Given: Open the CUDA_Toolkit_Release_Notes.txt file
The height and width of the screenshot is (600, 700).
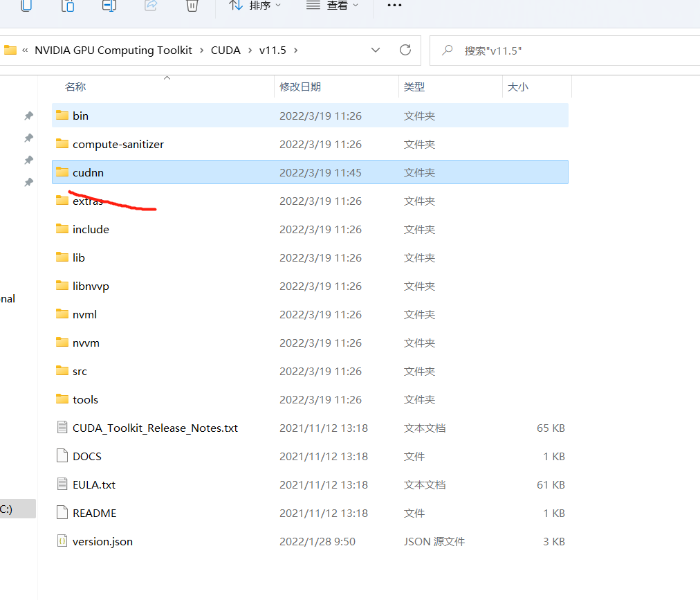Looking at the screenshot, I should [155, 428].
